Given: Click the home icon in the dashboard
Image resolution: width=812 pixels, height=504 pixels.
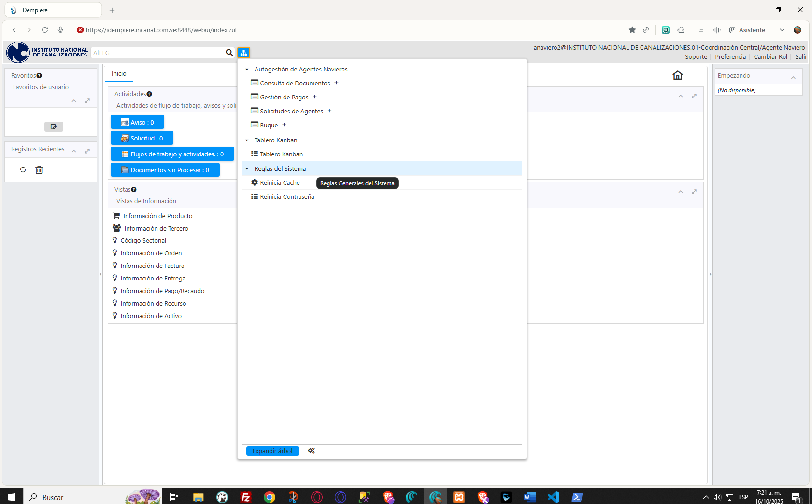Looking at the screenshot, I should [x=677, y=75].
